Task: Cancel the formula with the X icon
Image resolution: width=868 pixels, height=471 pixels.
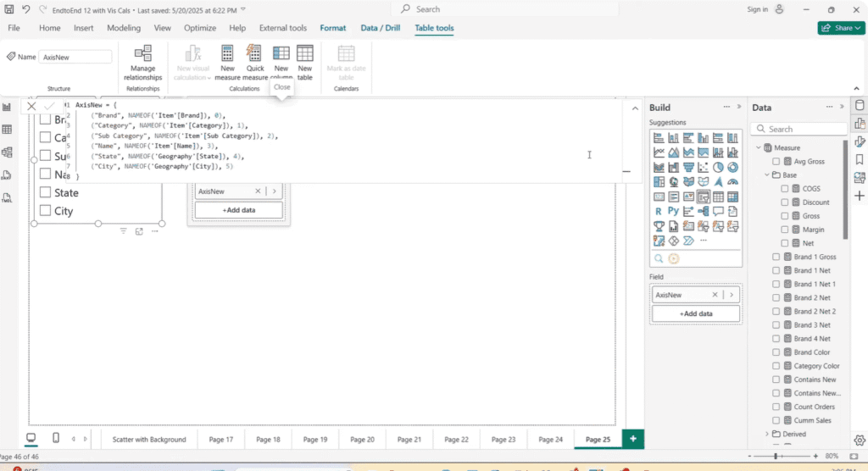Action: click(31, 106)
